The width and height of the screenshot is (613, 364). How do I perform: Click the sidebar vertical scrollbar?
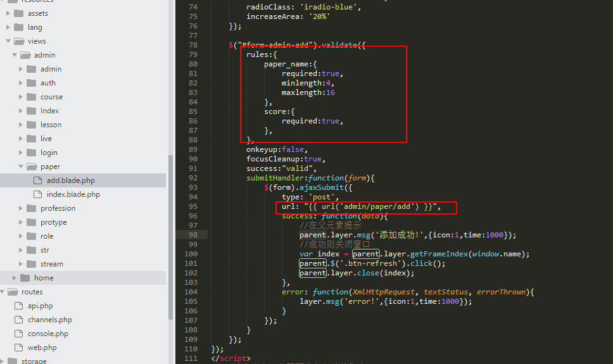coord(170,234)
